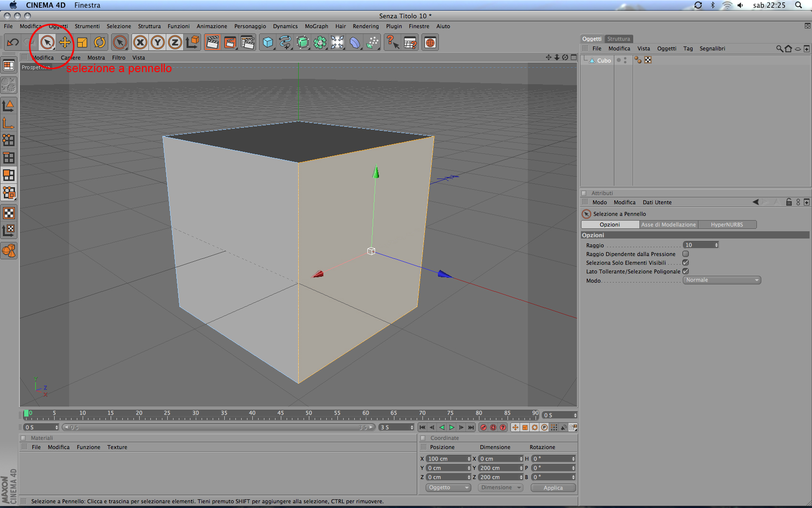Select the Object Axis tool in sidebar
This screenshot has width=812, height=508.
pyautogui.click(x=9, y=123)
